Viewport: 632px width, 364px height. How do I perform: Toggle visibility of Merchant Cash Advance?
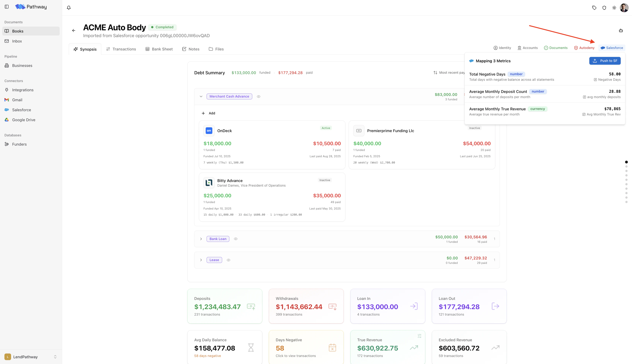(259, 96)
